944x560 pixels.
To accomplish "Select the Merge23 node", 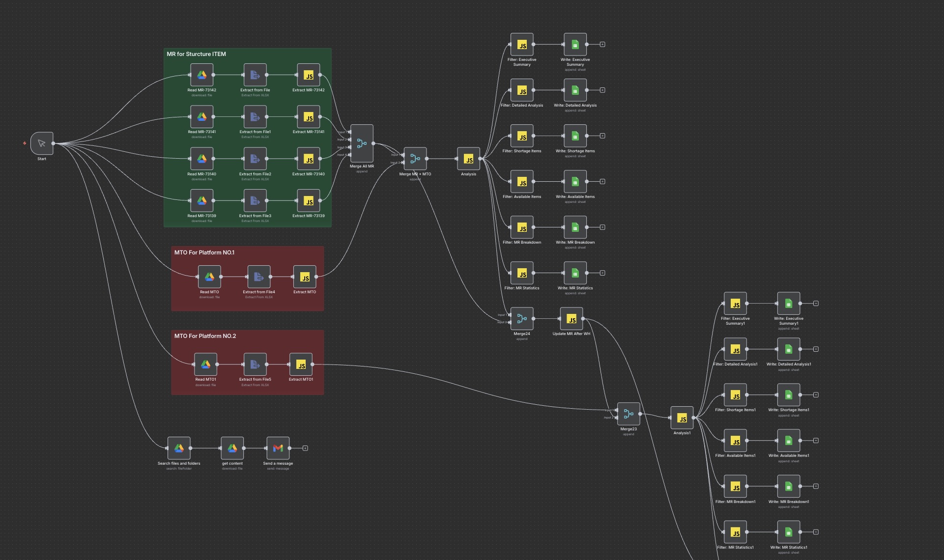I will [x=629, y=414].
